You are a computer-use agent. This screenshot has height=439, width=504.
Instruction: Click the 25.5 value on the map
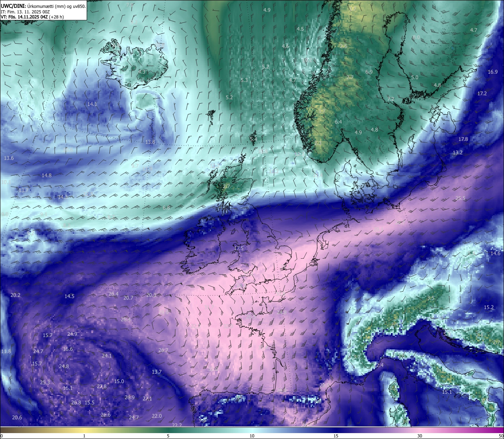point(460,198)
